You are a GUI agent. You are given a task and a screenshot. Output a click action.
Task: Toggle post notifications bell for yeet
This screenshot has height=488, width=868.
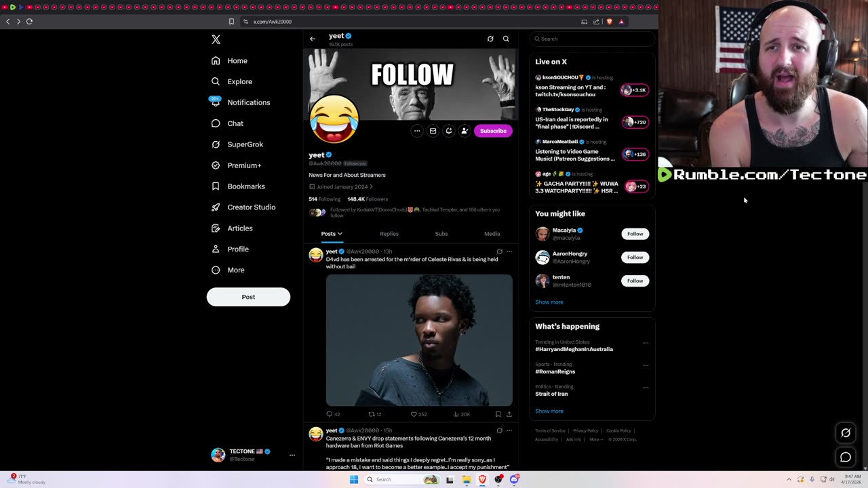(448, 131)
